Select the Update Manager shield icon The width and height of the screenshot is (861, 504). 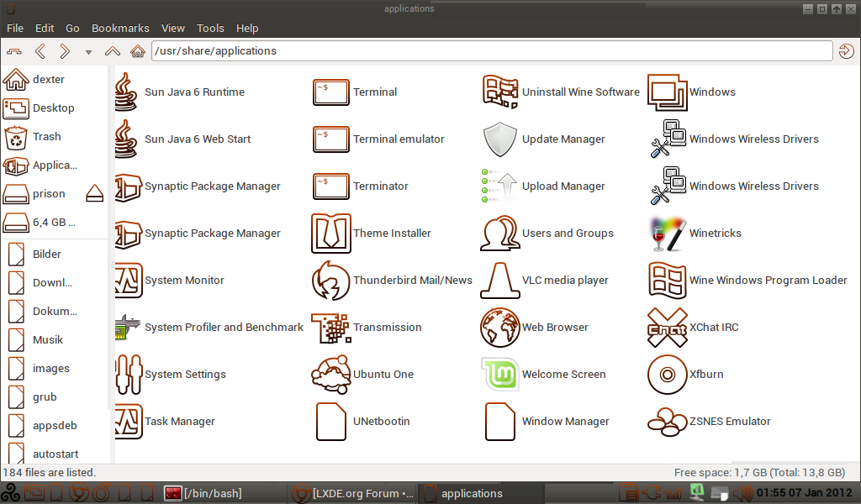[x=499, y=139]
